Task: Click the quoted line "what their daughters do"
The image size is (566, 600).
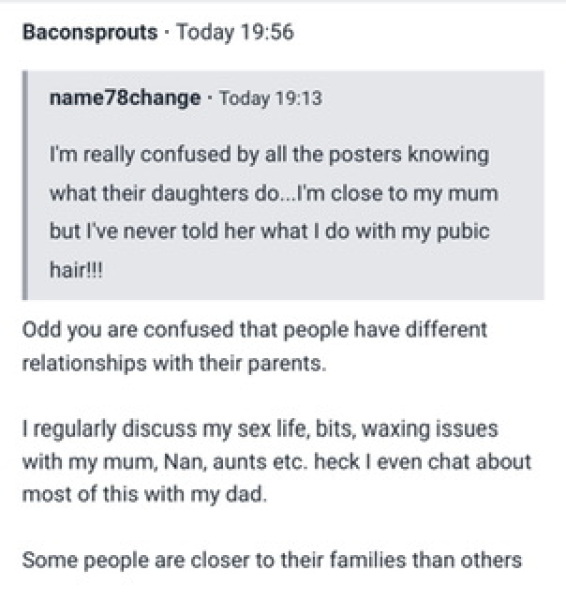Action: click(x=274, y=194)
